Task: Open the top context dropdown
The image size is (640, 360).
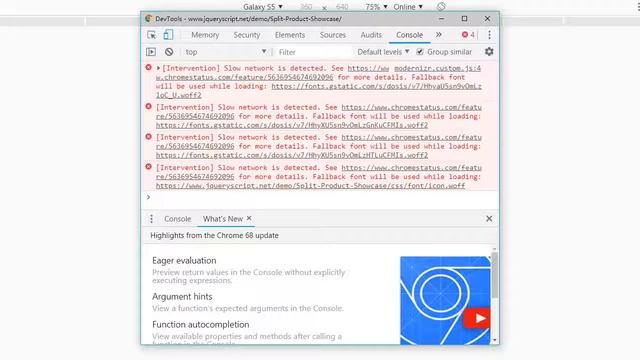Action: click(226, 52)
